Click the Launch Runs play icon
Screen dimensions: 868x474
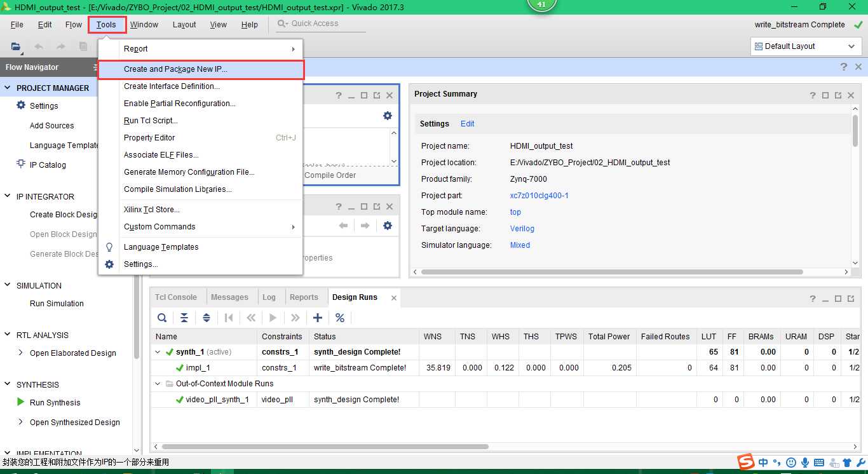click(273, 318)
